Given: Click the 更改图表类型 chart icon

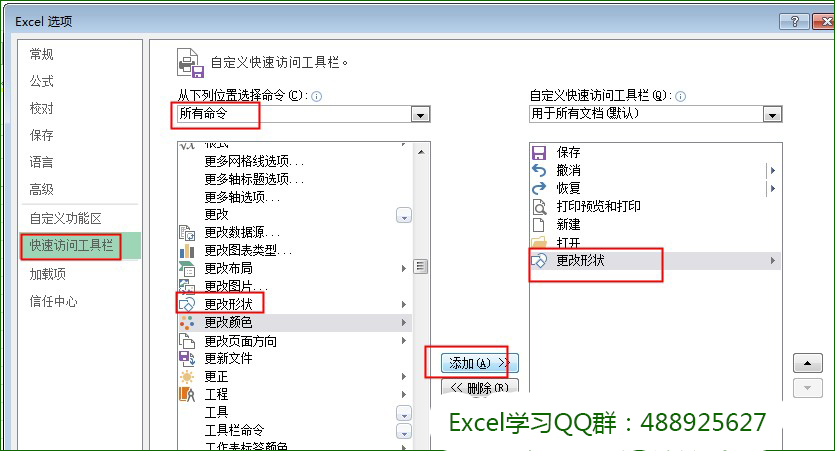Looking at the screenshot, I should pos(187,251).
